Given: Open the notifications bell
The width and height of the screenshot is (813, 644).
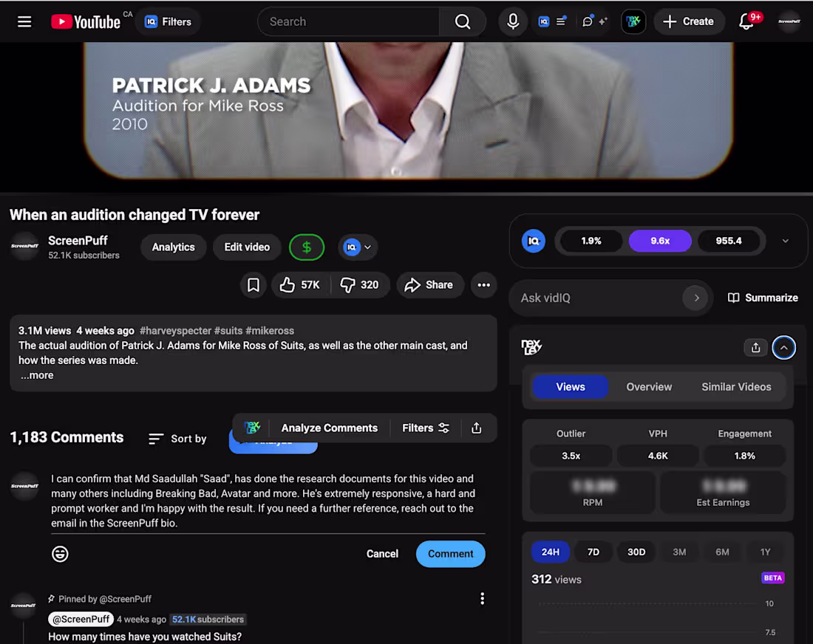Looking at the screenshot, I should point(746,21).
